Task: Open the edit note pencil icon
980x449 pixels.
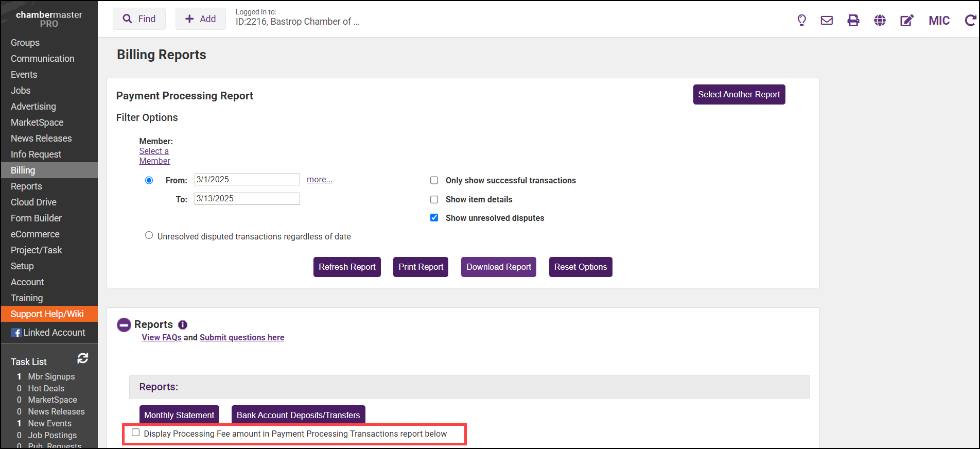Action: point(906,21)
